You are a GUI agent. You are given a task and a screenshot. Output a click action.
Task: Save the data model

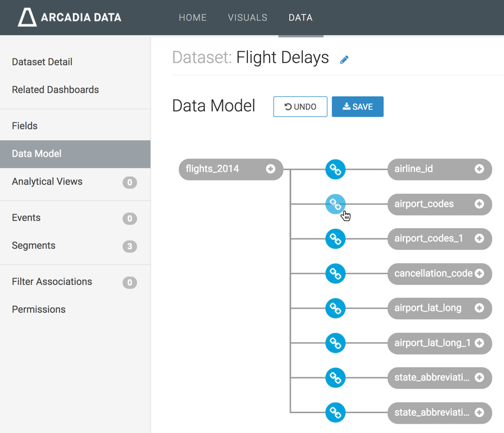[x=358, y=107]
